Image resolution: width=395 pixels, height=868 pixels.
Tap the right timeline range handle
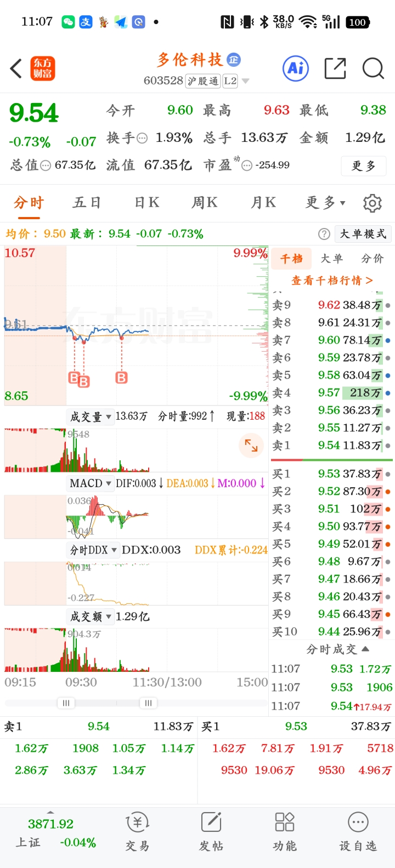(x=148, y=703)
